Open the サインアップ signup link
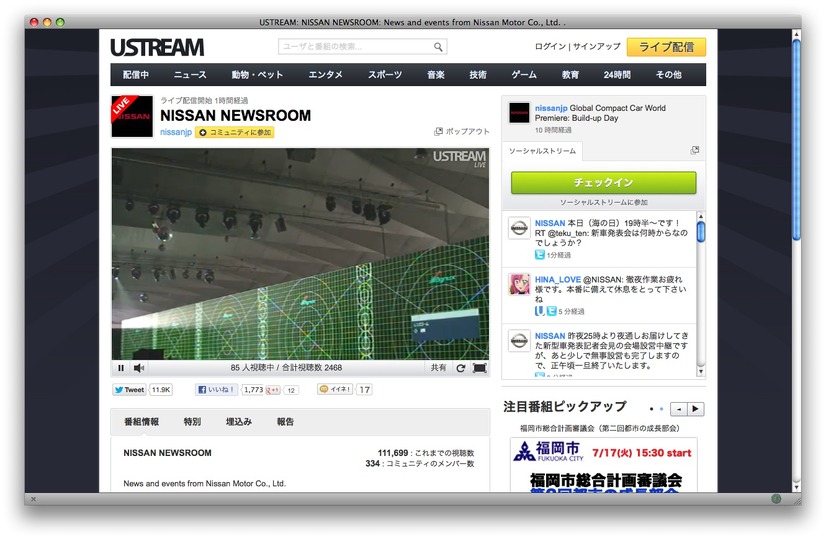This screenshot has height=539, width=826. [596, 46]
